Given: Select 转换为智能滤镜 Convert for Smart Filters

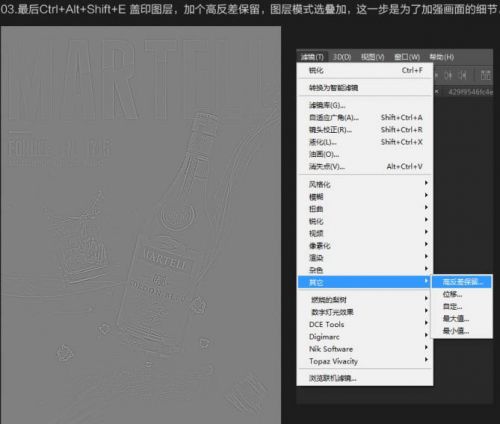Looking at the screenshot, I should pyautogui.click(x=365, y=88).
